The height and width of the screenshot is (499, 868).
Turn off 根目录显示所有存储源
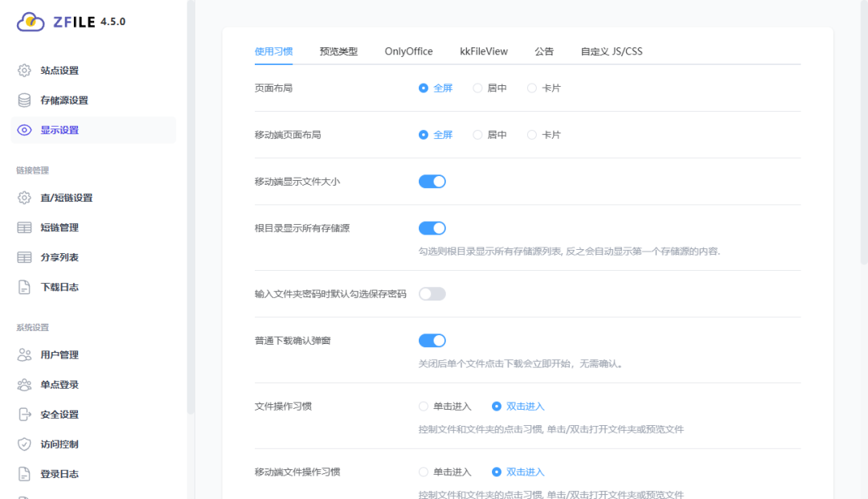432,227
